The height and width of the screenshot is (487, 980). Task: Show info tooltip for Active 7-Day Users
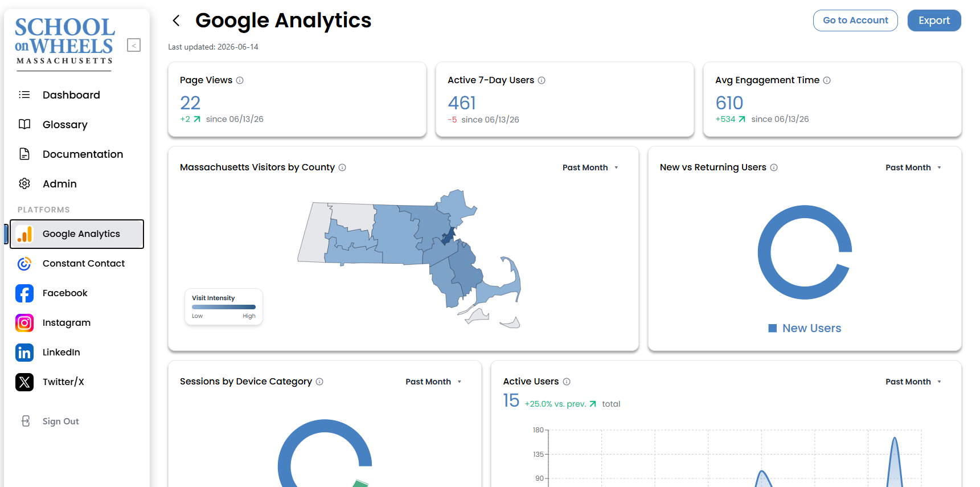[542, 80]
